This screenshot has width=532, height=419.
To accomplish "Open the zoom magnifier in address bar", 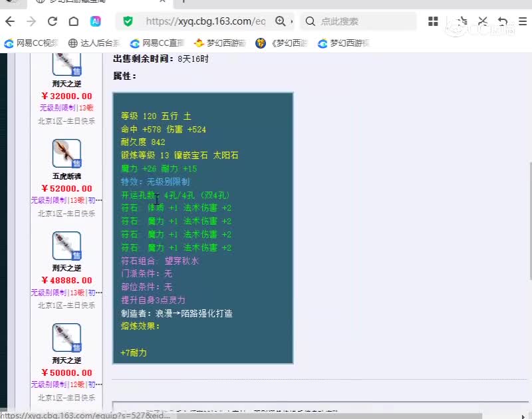I will 281,21.
